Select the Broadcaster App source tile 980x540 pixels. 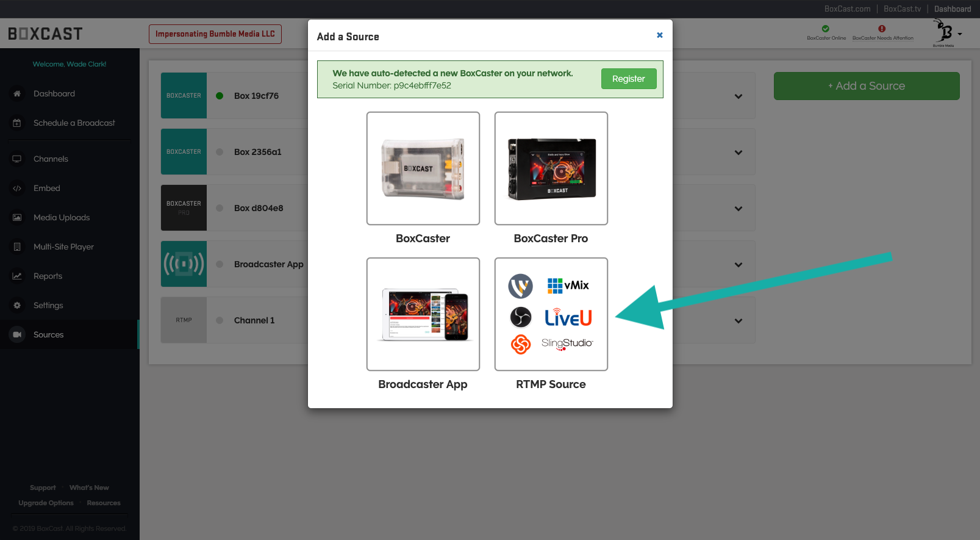423,314
